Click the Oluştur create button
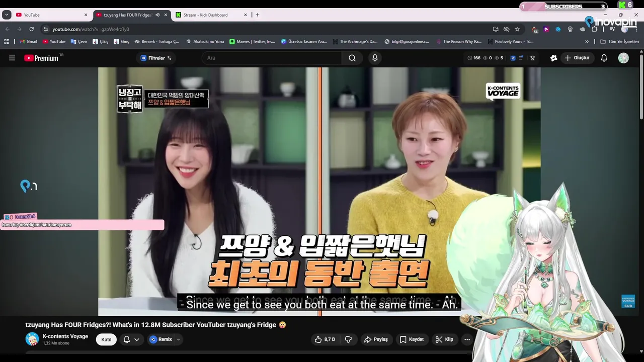The height and width of the screenshot is (362, 644). [x=577, y=58]
